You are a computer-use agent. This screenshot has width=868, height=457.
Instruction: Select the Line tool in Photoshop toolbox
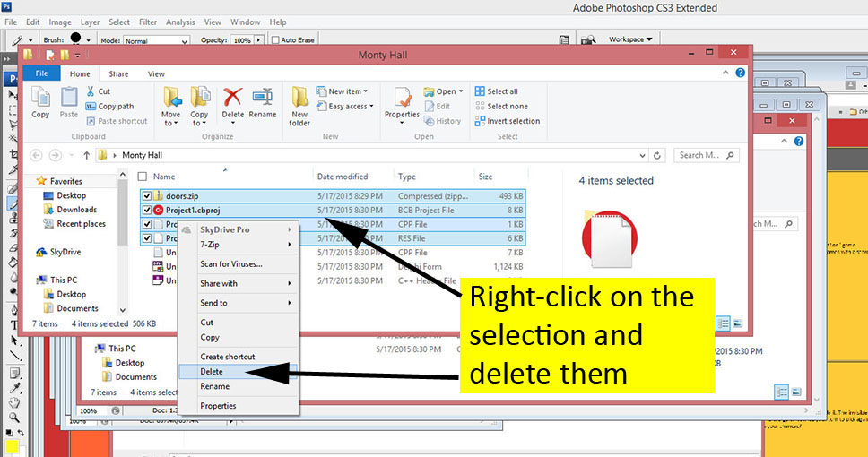(x=13, y=357)
